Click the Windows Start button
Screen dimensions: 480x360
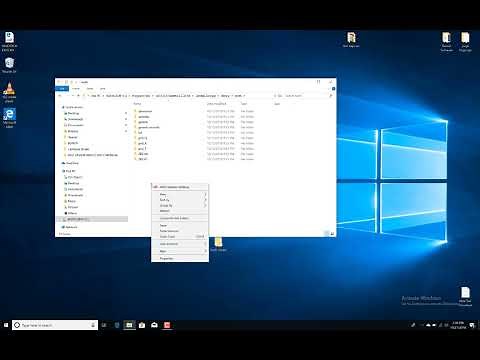point(6,325)
